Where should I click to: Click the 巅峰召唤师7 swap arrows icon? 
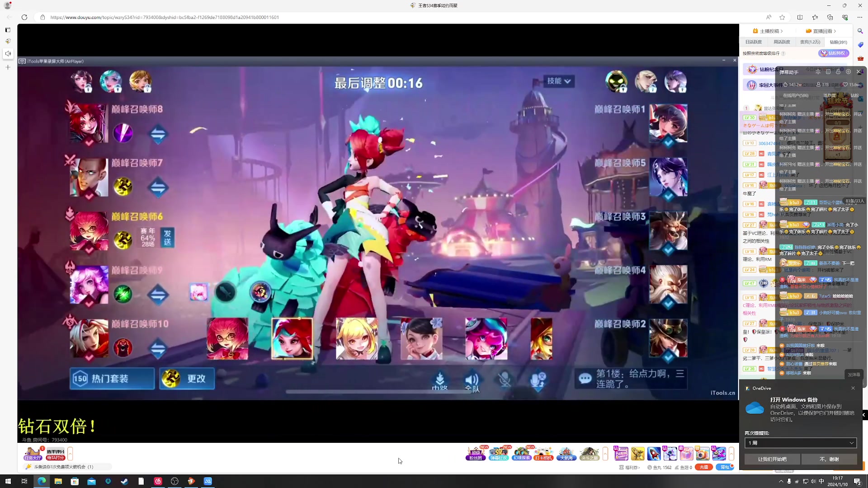[x=158, y=187]
